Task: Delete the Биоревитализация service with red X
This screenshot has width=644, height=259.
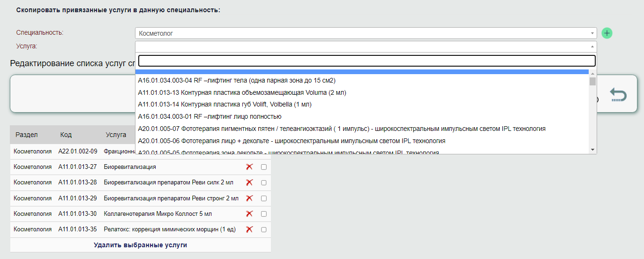Action: coord(249,167)
